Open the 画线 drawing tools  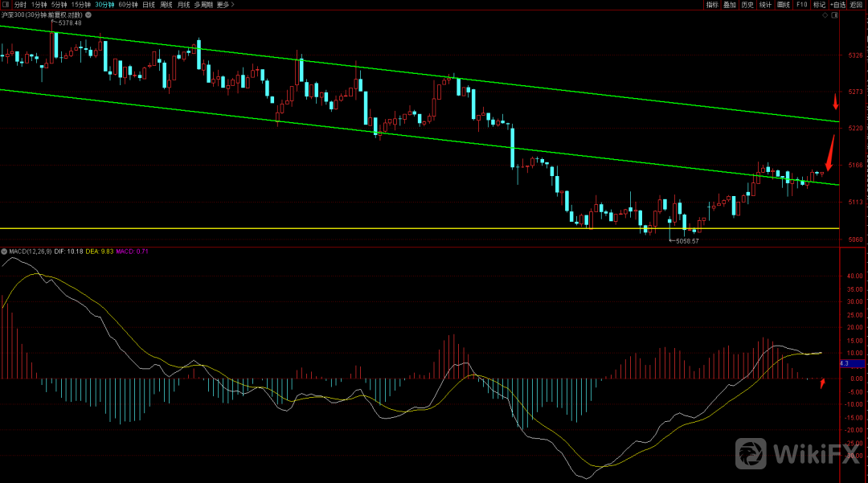coord(784,5)
